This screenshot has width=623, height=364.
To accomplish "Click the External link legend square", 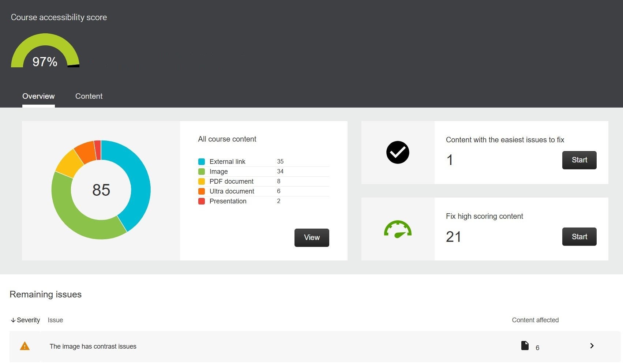I will click(x=202, y=161).
